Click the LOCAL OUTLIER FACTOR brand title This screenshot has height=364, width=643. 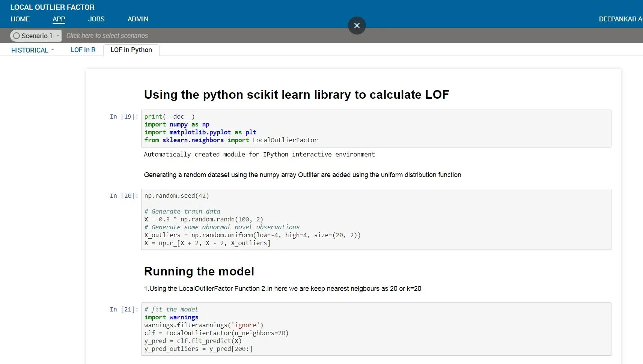(52, 7)
